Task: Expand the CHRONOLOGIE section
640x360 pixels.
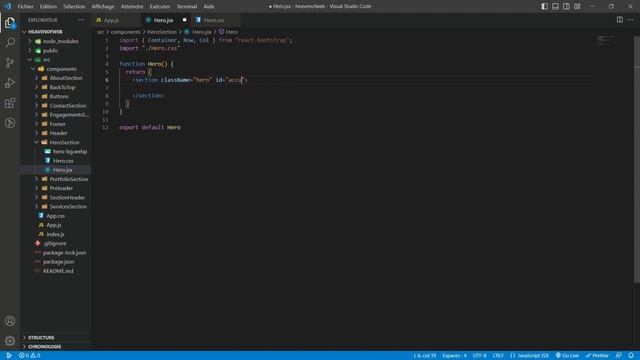Action: (x=55, y=347)
